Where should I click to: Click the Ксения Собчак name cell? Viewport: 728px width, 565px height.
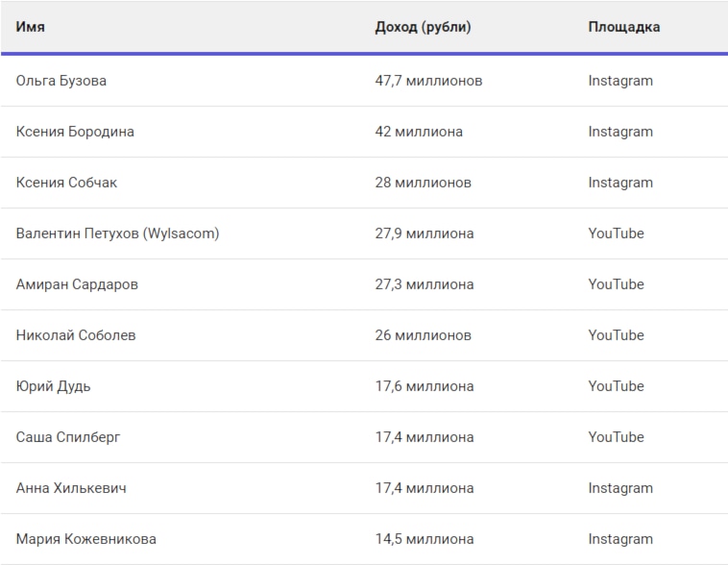click(66, 183)
